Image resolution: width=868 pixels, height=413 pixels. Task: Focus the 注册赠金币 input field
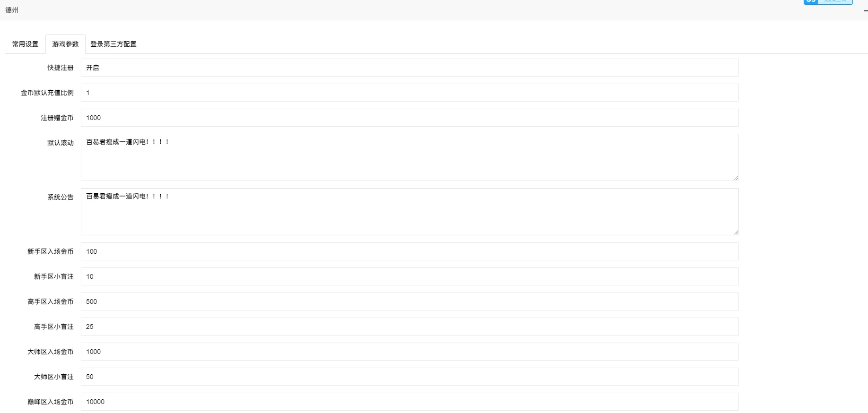point(409,118)
